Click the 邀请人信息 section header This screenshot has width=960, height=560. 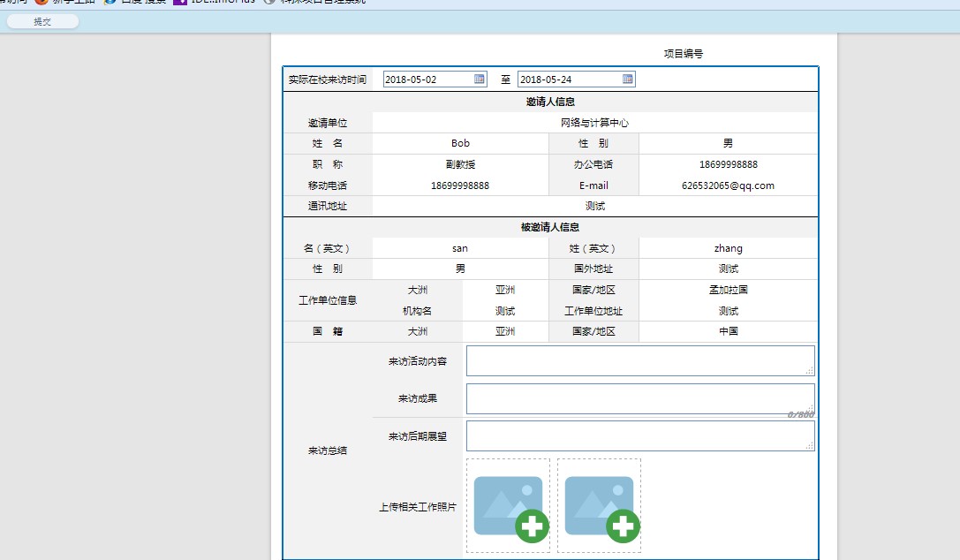tap(550, 102)
